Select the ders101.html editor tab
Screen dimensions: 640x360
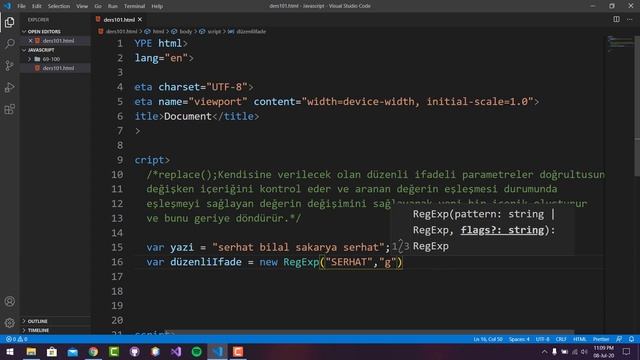(119, 20)
